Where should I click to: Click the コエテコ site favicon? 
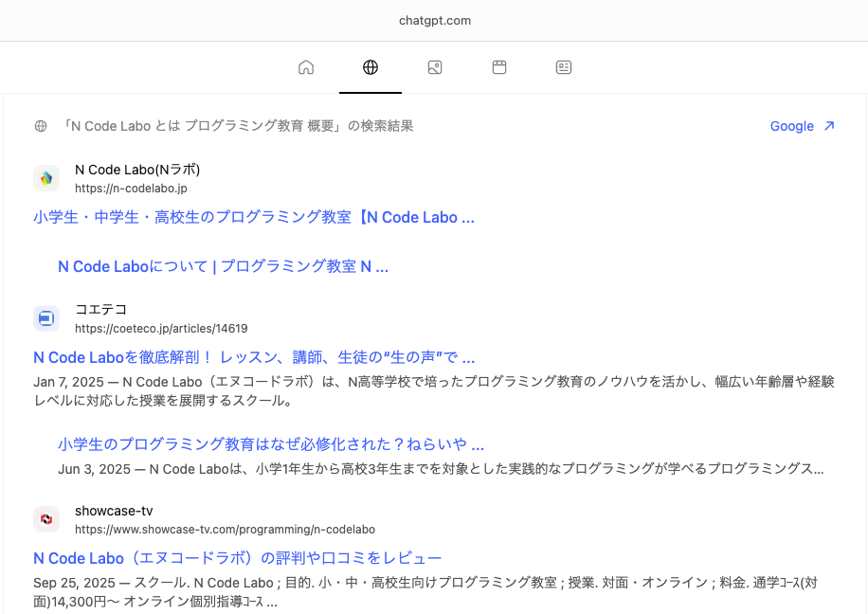(x=45, y=318)
